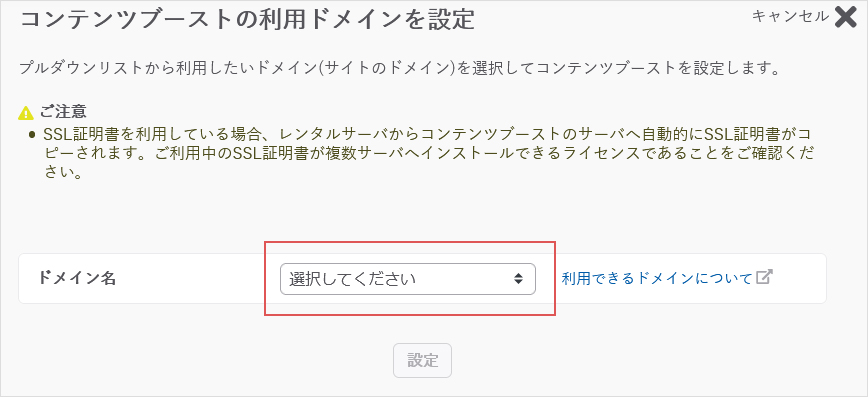Click the text さい。ending the notice

(63, 173)
